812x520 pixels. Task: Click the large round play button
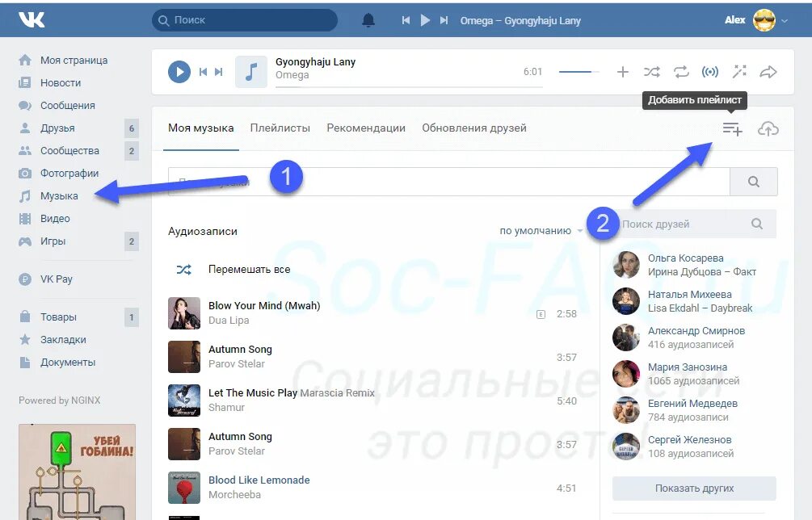tap(179, 71)
